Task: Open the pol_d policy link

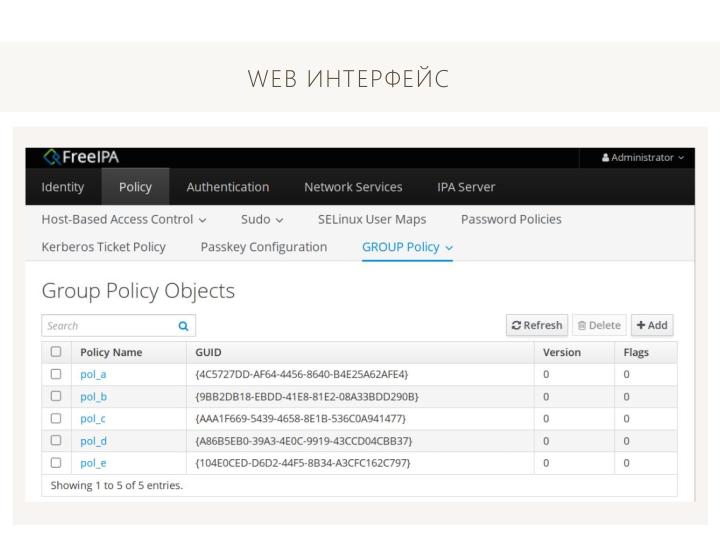Action: (93, 441)
